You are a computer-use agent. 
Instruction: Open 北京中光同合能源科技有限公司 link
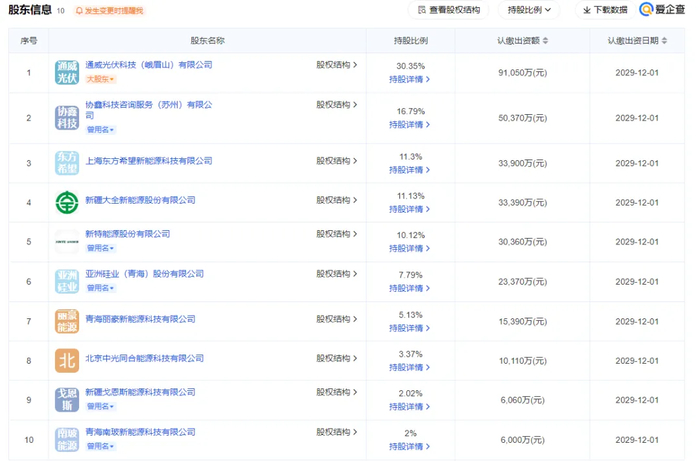click(x=145, y=358)
